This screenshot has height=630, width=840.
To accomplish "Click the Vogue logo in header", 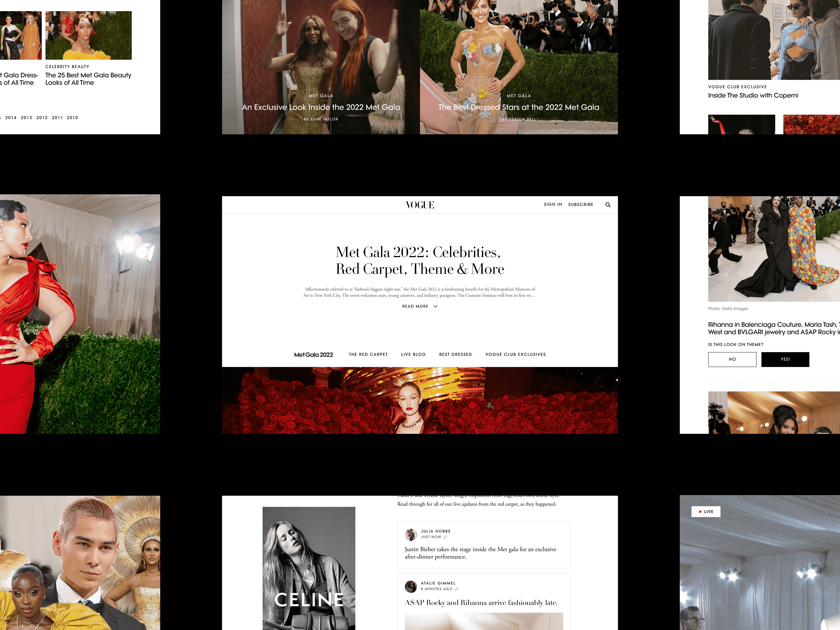I will coord(420,205).
